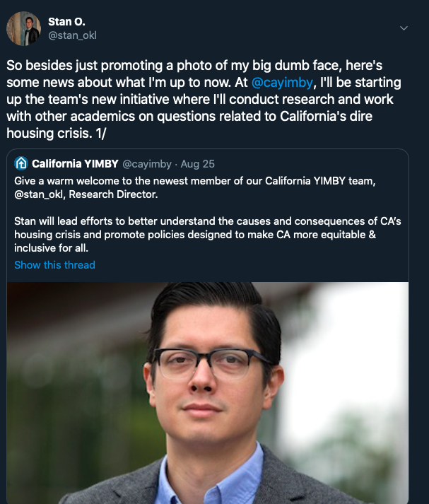Click the Show this thread link
Image resolution: width=429 pixels, height=504 pixels.
point(54,264)
